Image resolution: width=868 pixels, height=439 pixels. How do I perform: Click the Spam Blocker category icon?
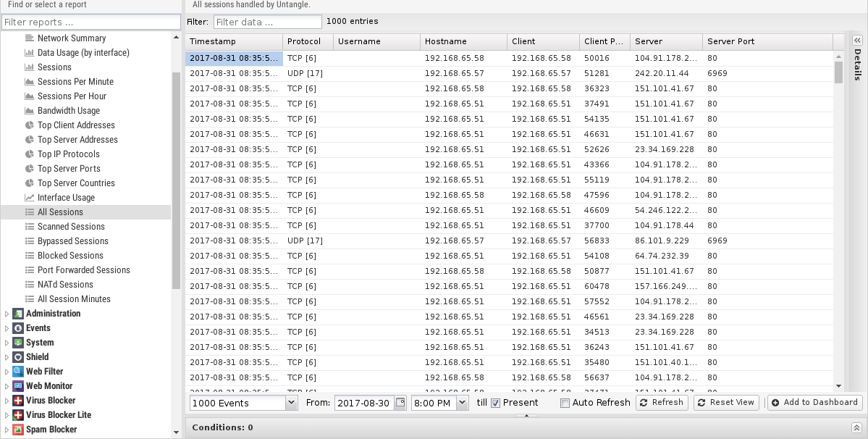coord(18,430)
